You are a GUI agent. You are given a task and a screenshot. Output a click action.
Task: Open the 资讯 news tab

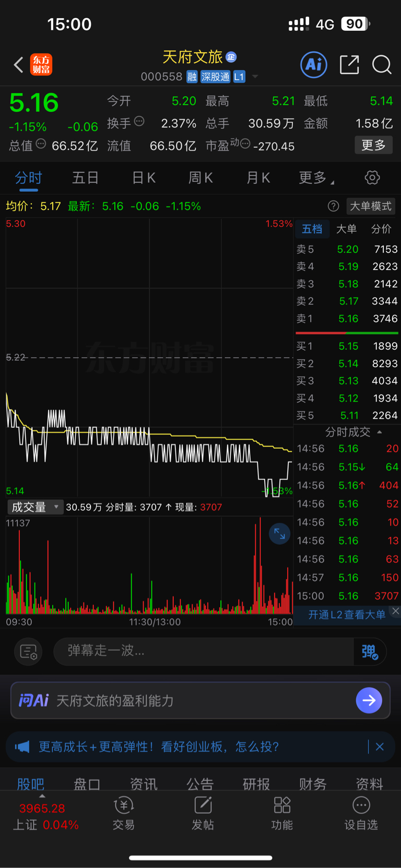144,783
